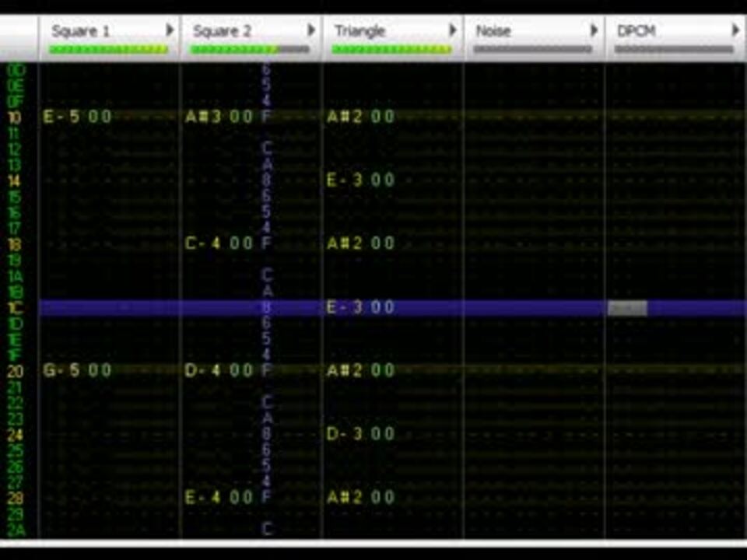Viewport: 747px width, 560px height.
Task: Expand effect columns for Square 2 channel
Action: 311,30
